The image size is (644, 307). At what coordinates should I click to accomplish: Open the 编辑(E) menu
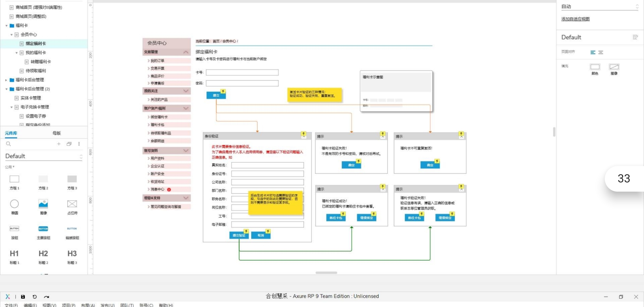pos(30,305)
